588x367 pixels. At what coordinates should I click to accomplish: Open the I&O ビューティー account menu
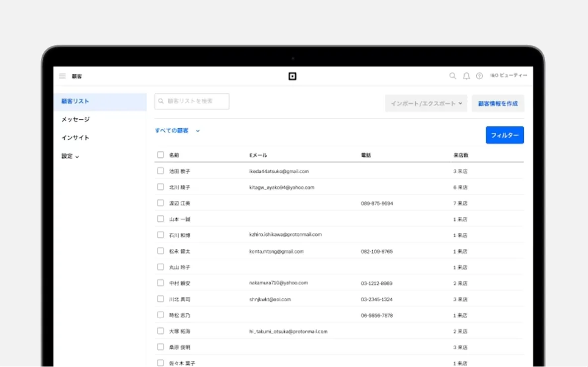pyautogui.click(x=508, y=76)
